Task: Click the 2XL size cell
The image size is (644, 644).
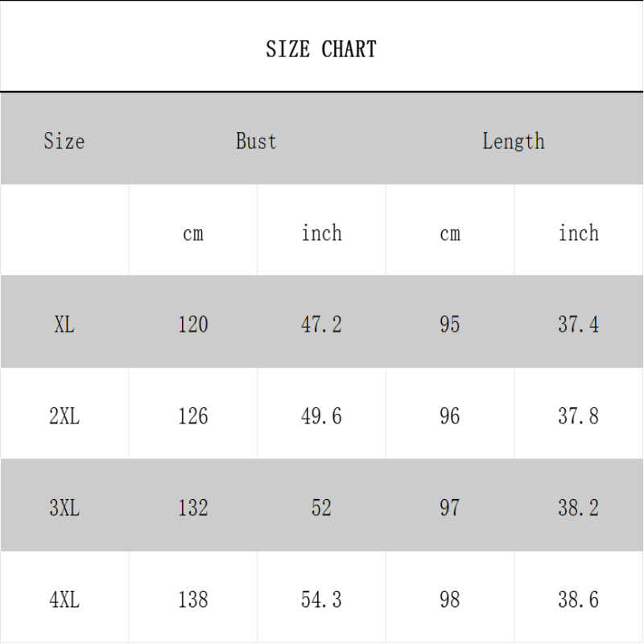Action: (64, 416)
